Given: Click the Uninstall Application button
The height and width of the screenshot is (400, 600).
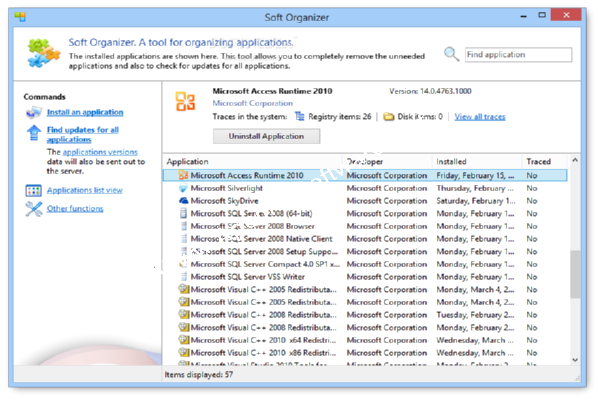Looking at the screenshot, I should click(x=266, y=136).
